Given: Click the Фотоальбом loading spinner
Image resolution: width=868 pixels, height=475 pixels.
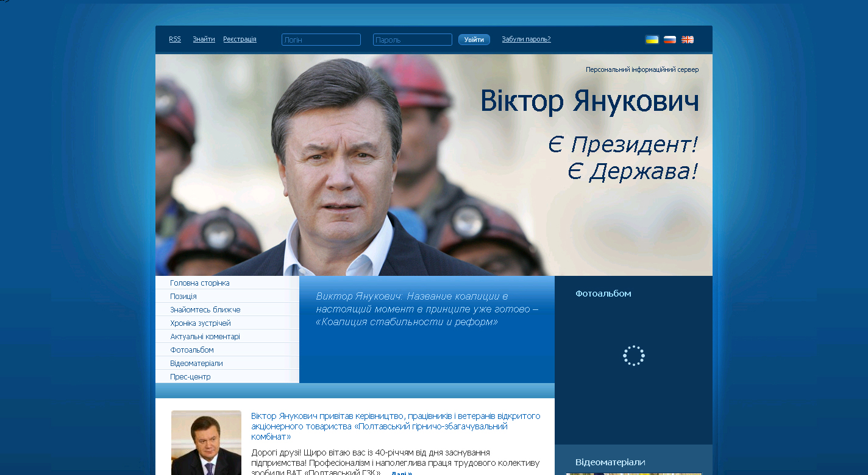Looking at the screenshot, I should 633,356.
